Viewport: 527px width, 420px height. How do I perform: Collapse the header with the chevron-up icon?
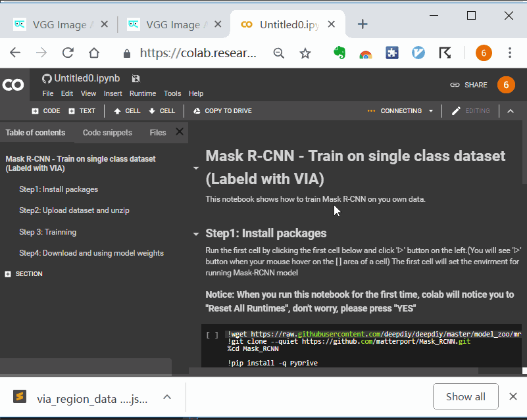point(511,111)
